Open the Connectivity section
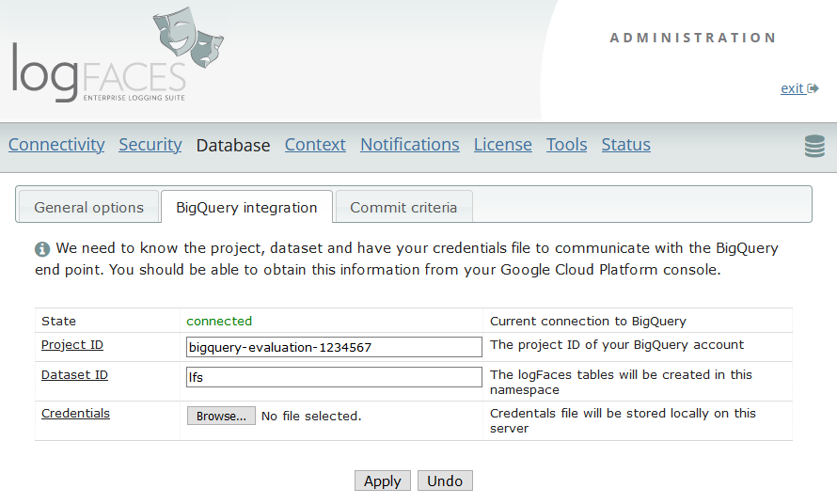Screen dimensions: 837x504 [56, 145]
